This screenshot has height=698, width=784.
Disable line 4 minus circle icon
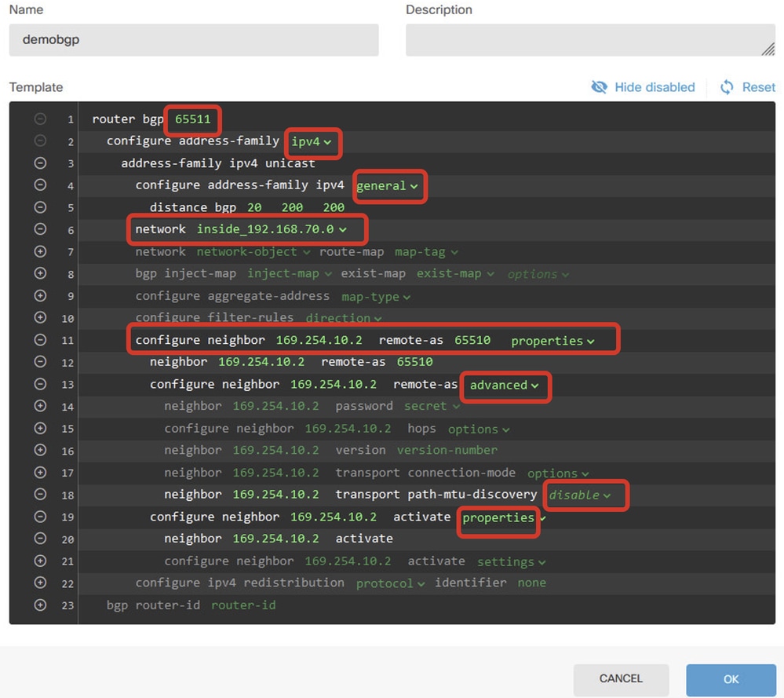[x=40, y=185]
